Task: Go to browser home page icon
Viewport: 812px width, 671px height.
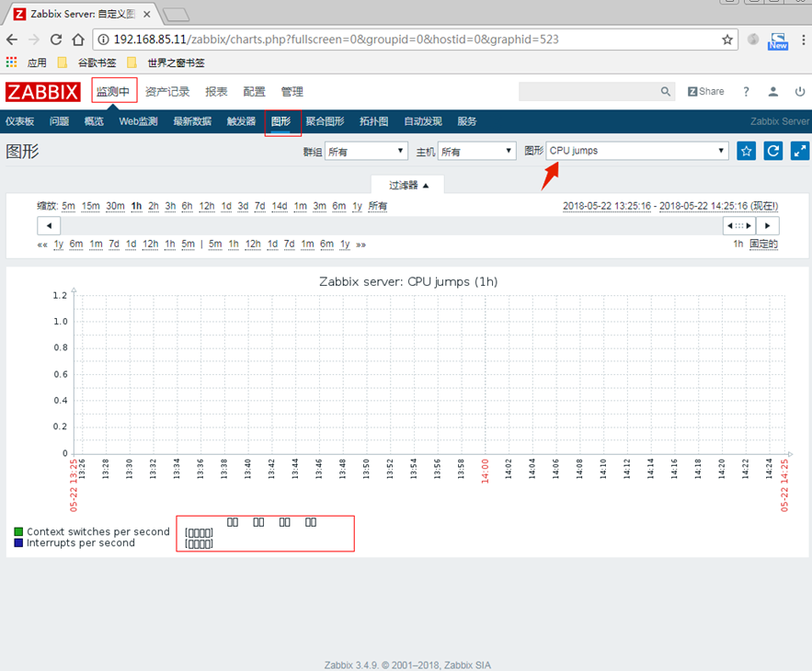Action: point(78,40)
